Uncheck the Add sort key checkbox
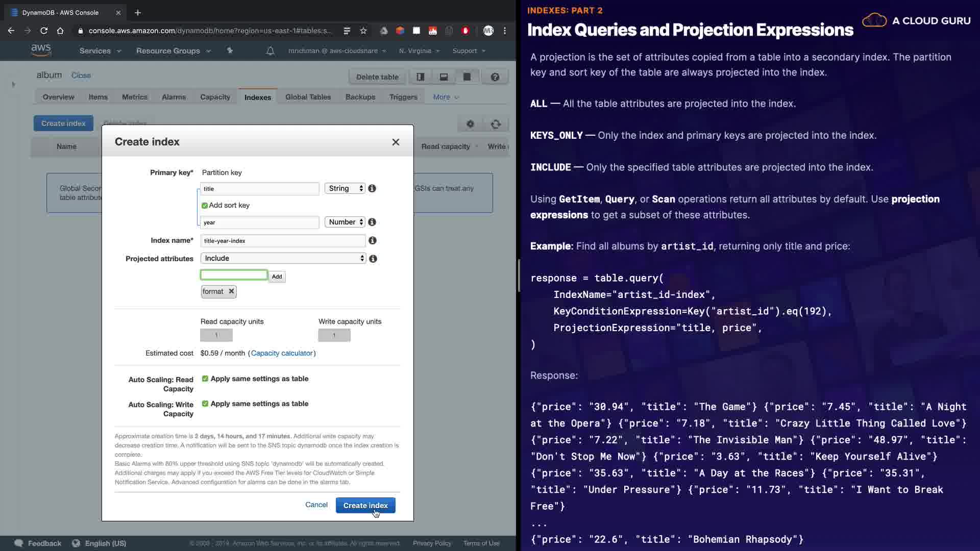 (x=205, y=206)
